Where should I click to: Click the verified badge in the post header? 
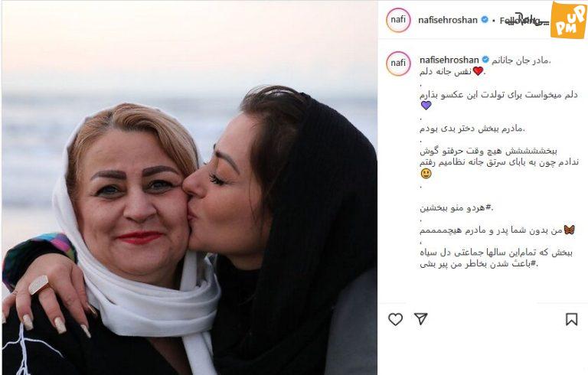click(x=485, y=19)
